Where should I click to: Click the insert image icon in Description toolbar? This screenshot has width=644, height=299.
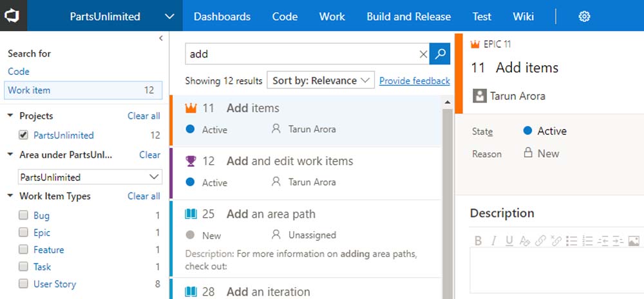pyautogui.click(x=634, y=241)
